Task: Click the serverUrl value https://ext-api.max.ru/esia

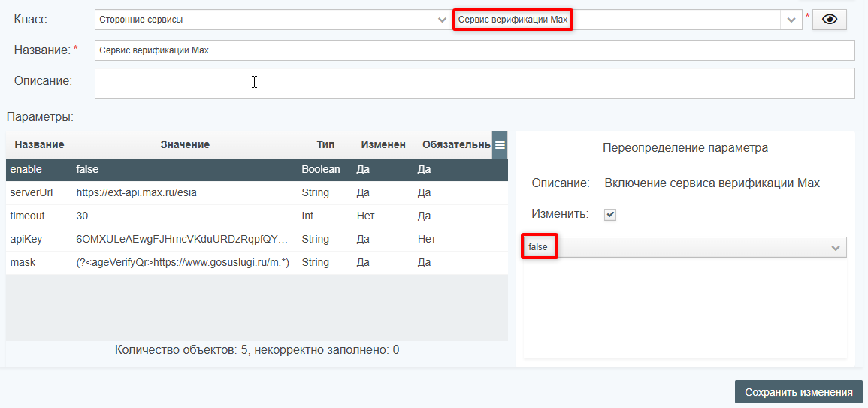Action: [137, 193]
